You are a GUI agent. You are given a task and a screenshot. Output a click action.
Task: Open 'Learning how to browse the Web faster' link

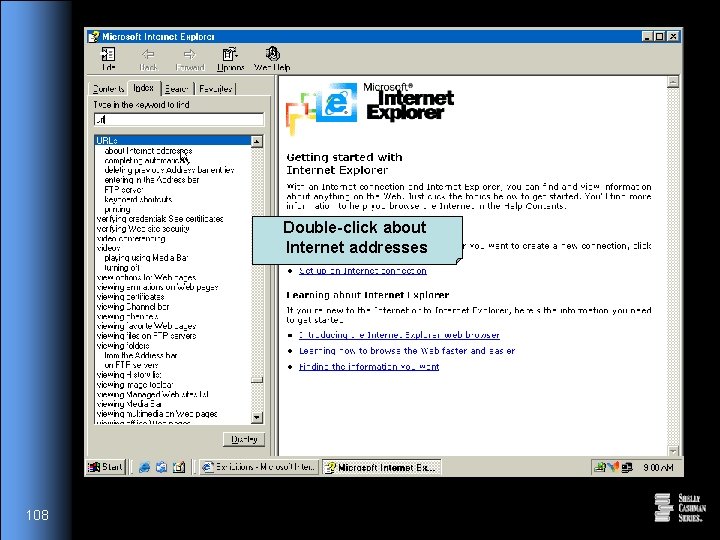coord(407,351)
